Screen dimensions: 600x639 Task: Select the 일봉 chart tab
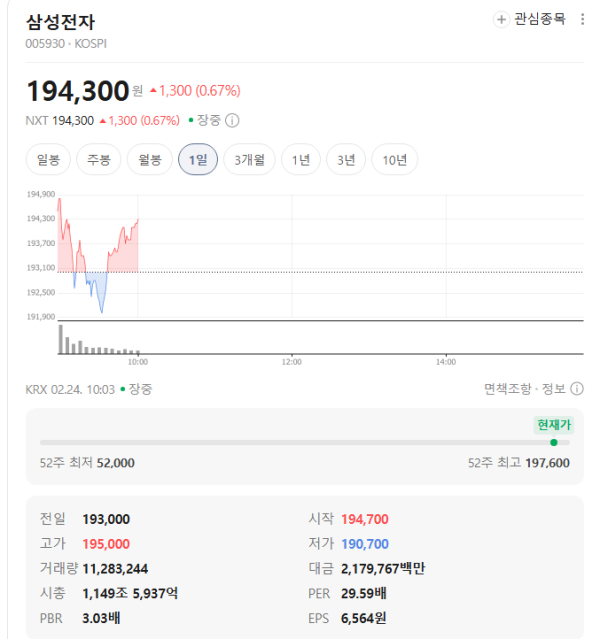tap(48, 159)
